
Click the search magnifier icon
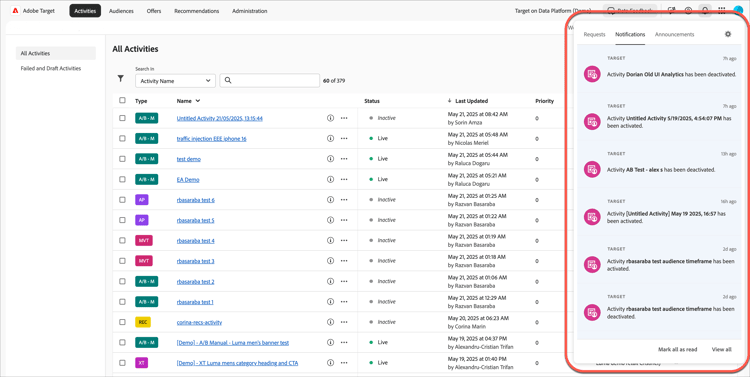point(228,81)
